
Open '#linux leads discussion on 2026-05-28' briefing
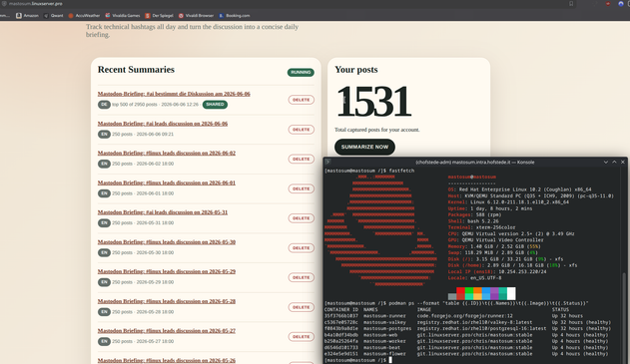[167, 301]
